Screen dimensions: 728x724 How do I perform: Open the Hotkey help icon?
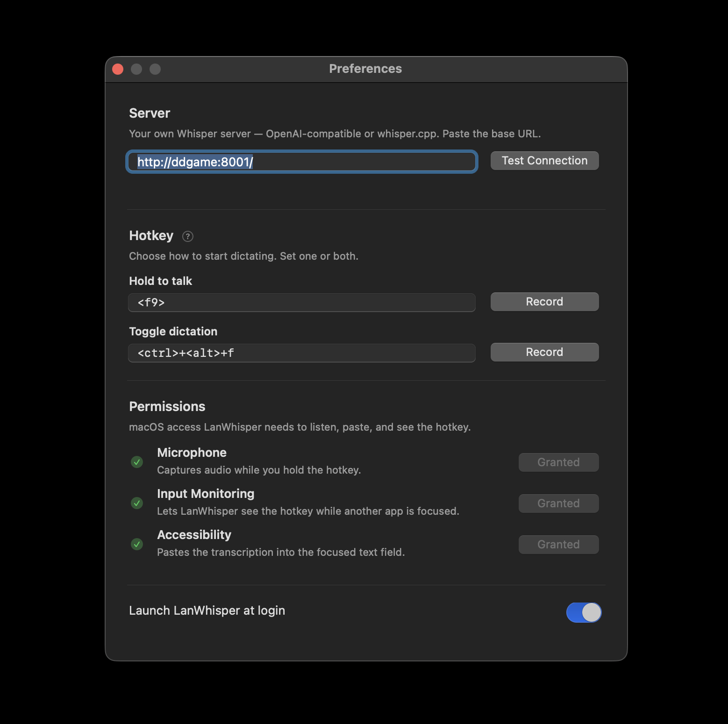pyautogui.click(x=187, y=236)
